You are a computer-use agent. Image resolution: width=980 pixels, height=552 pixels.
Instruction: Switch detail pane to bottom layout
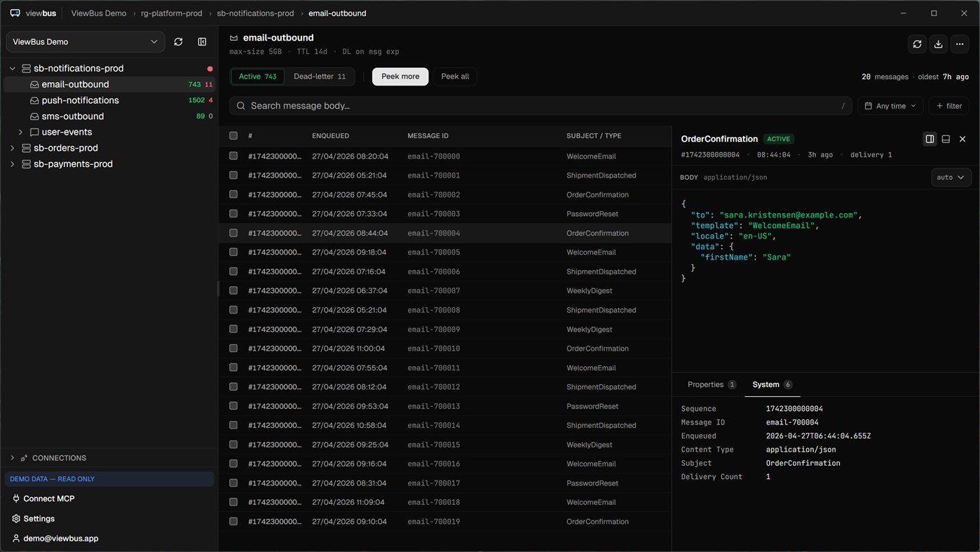click(946, 139)
